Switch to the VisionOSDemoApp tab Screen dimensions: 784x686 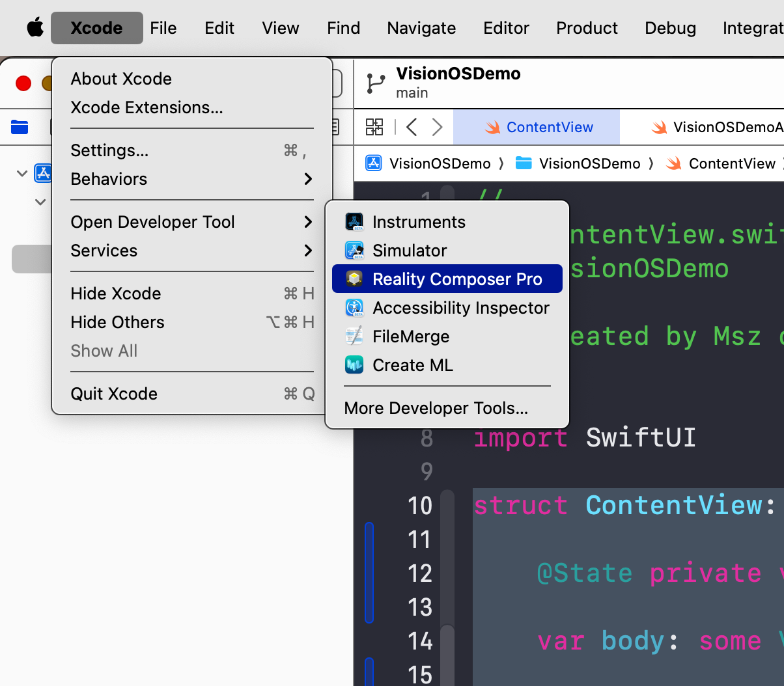[x=716, y=127]
